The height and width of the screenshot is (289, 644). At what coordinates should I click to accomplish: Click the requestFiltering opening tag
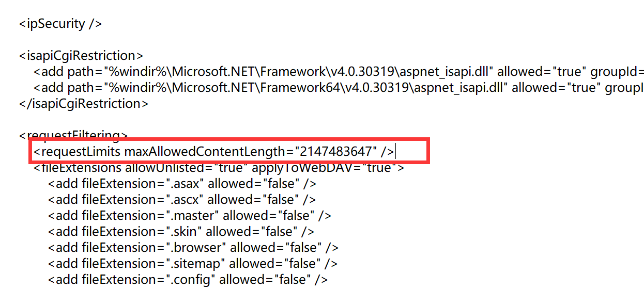pyautogui.click(x=73, y=135)
